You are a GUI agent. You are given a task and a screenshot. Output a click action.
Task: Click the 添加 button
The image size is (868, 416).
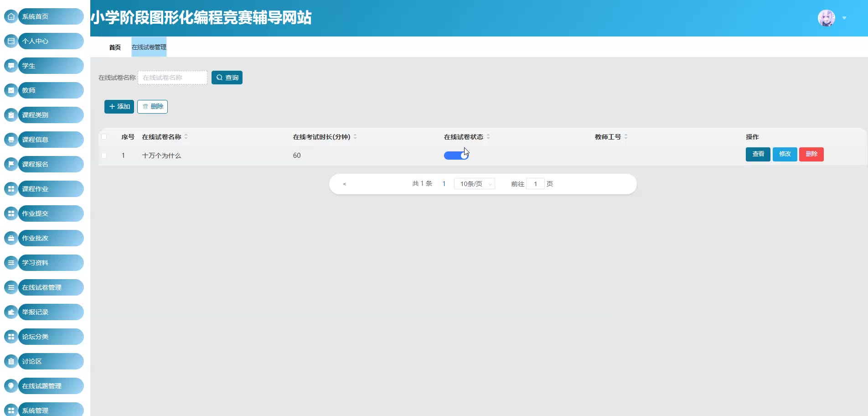[x=119, y=106]
